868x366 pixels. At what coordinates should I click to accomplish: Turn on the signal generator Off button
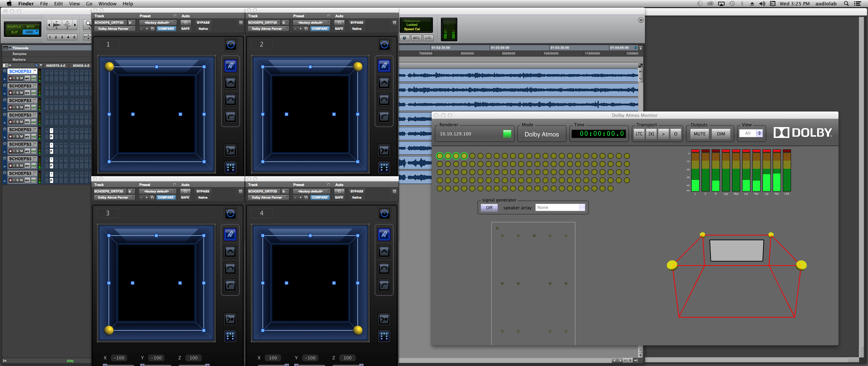point(489,208)
